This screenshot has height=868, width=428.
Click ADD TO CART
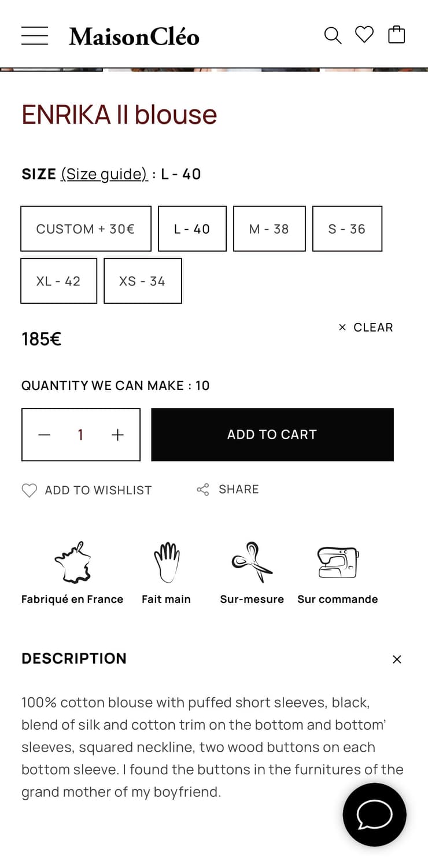pyautogui.click(x=272, y=435)
